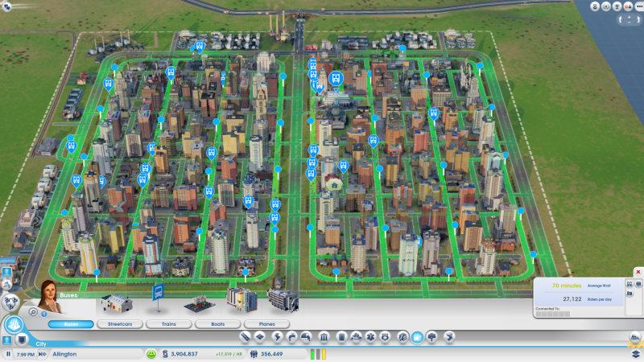Open the Fire services menu
Image resolution: width=644 pixels, height=362 pixels.
tap(356, 337)
